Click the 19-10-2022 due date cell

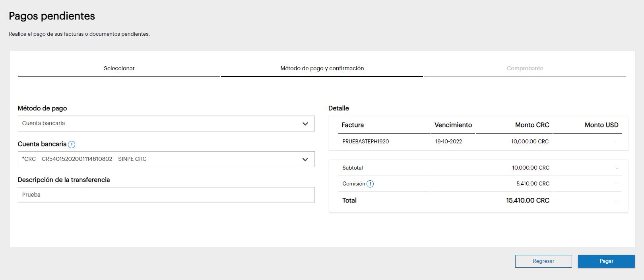pos(448,142)
